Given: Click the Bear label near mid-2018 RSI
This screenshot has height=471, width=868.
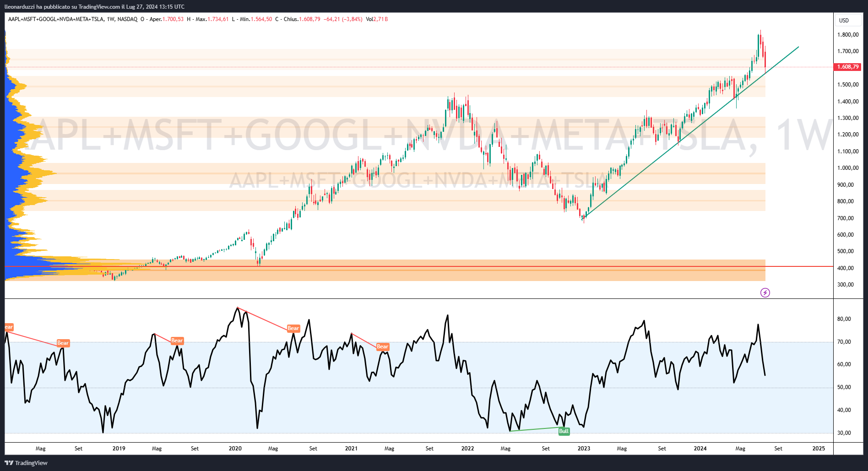Looking at the screenshot, I should pos(63,343).
